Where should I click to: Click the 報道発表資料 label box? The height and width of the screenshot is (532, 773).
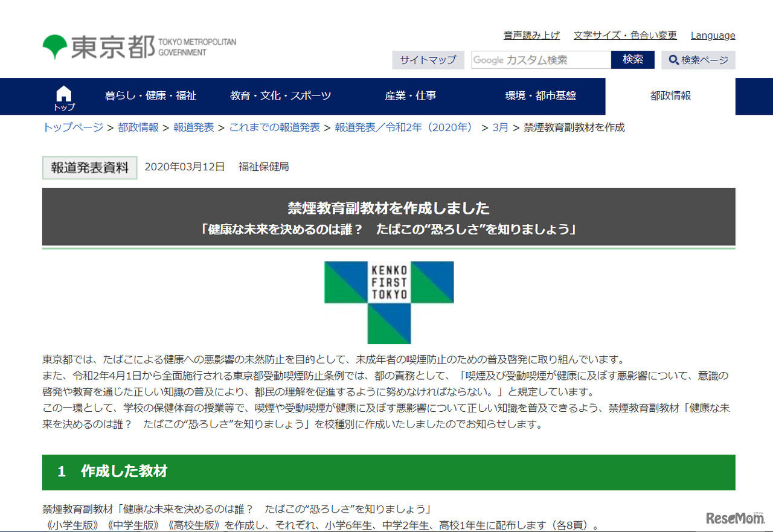click(x=89, y=167)
